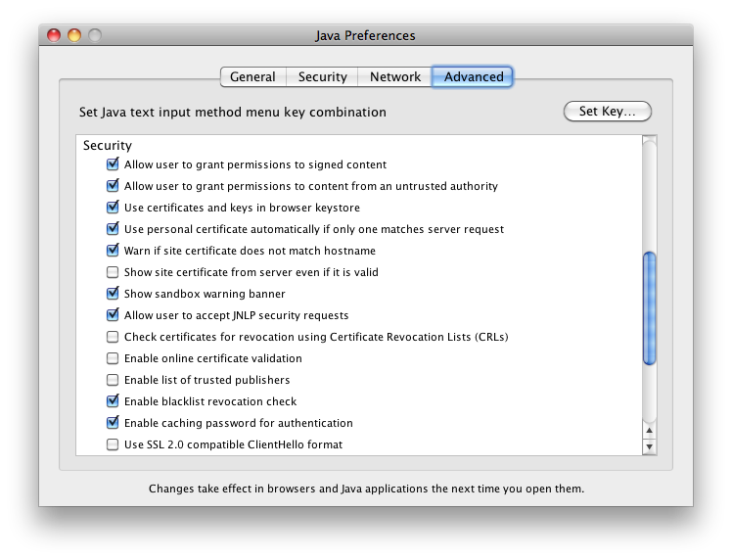Disable Warn if site certificate does not match hostname
The width and height of the screenshot is (732, 560).
click(x=113, y=251)
